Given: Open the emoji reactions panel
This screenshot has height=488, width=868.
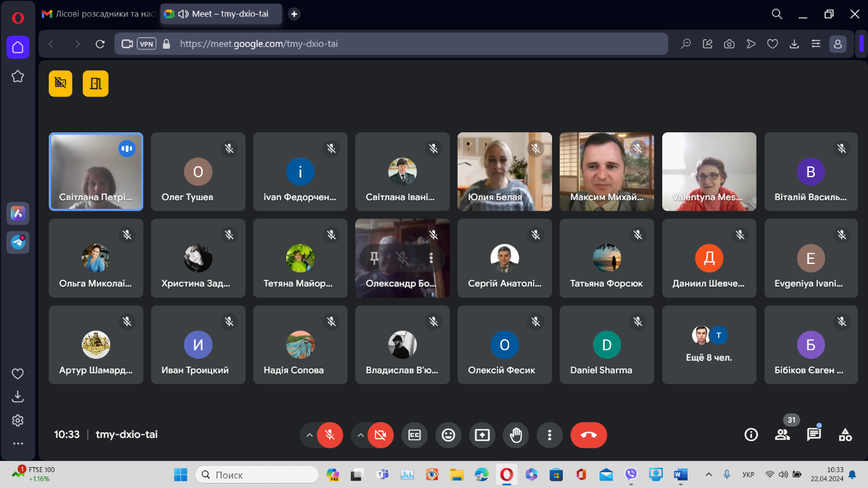Looking at the screenshot, I should tap(448, 435).
